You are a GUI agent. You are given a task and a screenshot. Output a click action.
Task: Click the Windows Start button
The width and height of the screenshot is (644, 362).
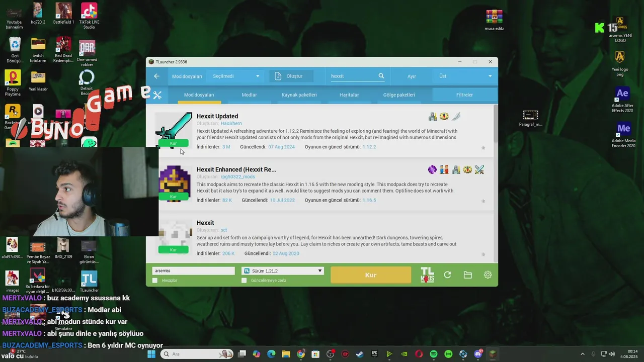(x=151, y=354)
